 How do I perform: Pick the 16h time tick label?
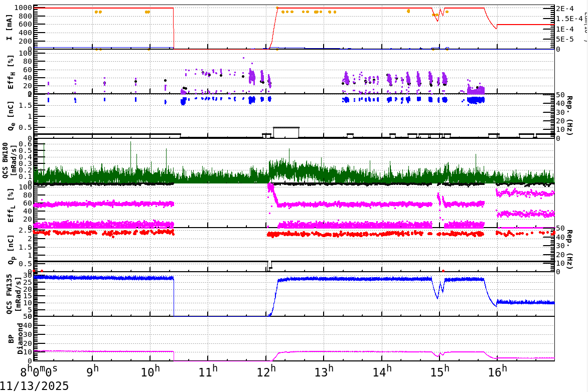coord(497,373)
